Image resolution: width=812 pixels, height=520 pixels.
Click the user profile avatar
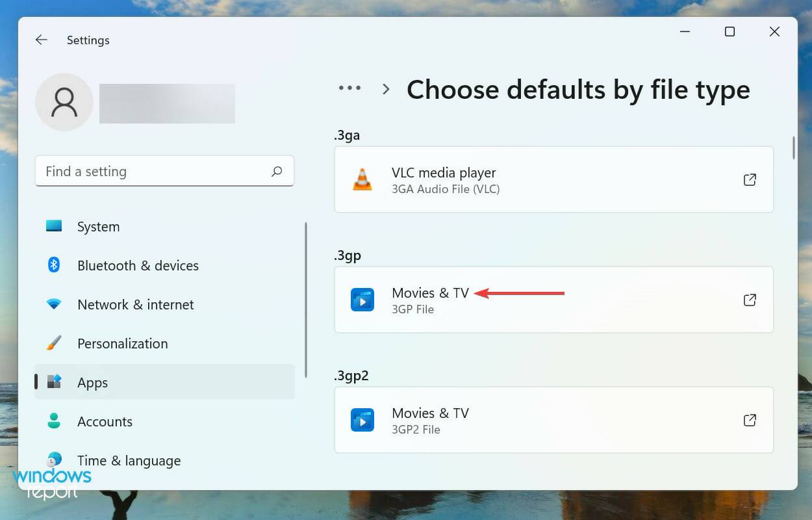pos(64,102)
